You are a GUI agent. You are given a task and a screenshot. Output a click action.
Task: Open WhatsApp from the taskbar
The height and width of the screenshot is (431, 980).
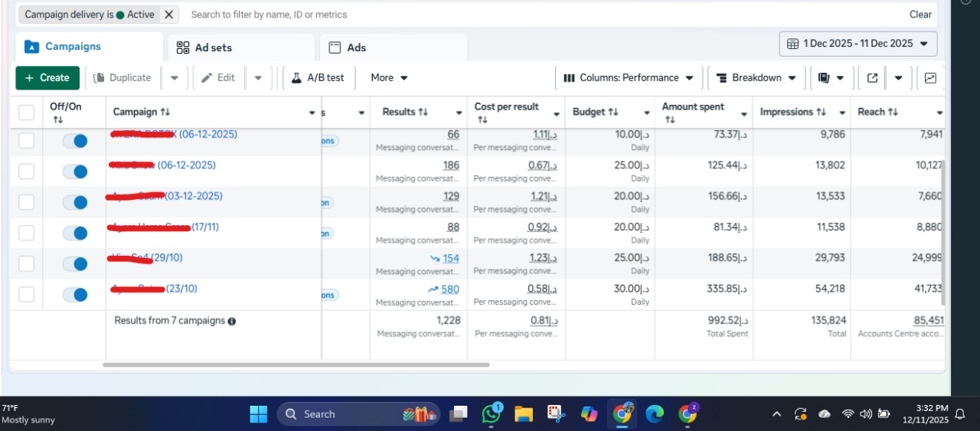coord(492,414)
